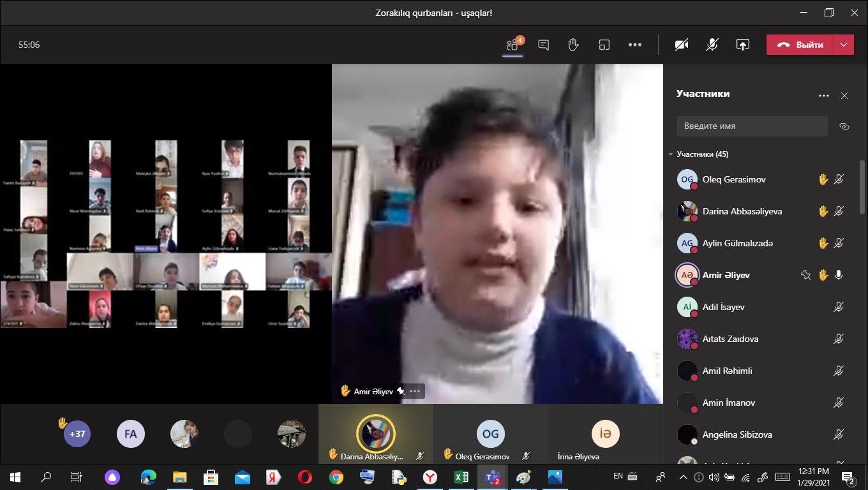
Task: Open More actions ellipsis in meeting toolbar
Action: (x=634, y=45)
